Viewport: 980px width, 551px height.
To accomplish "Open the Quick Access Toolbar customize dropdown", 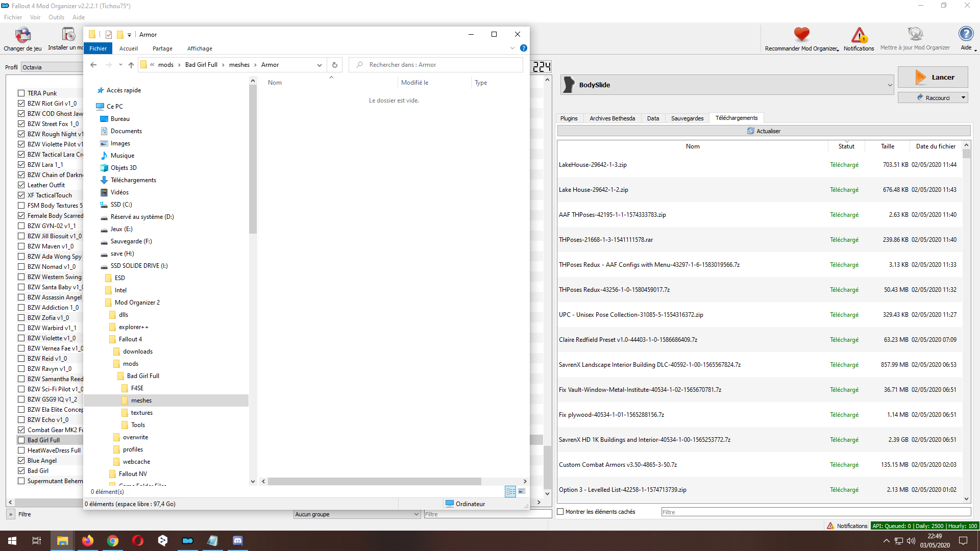I will click(x=130, y=35).
